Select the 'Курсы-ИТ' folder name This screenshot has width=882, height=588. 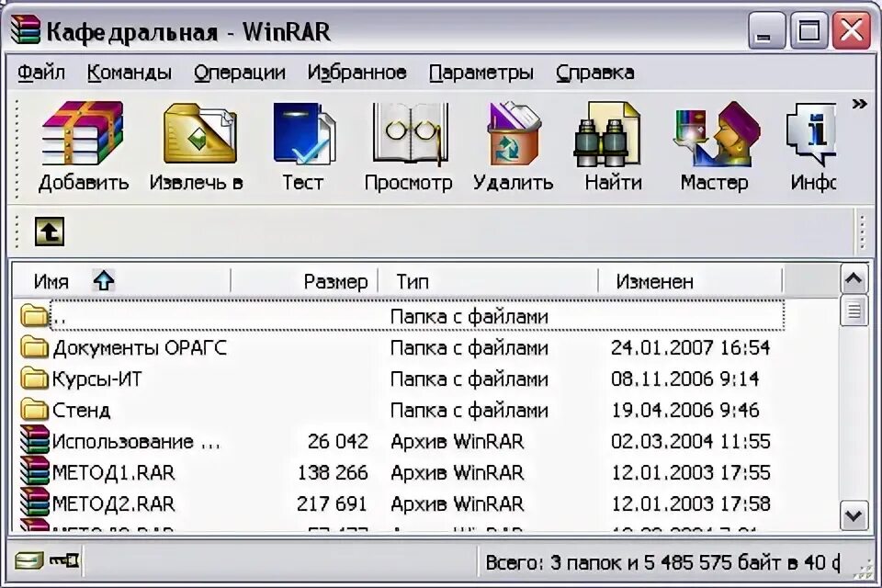96,379
